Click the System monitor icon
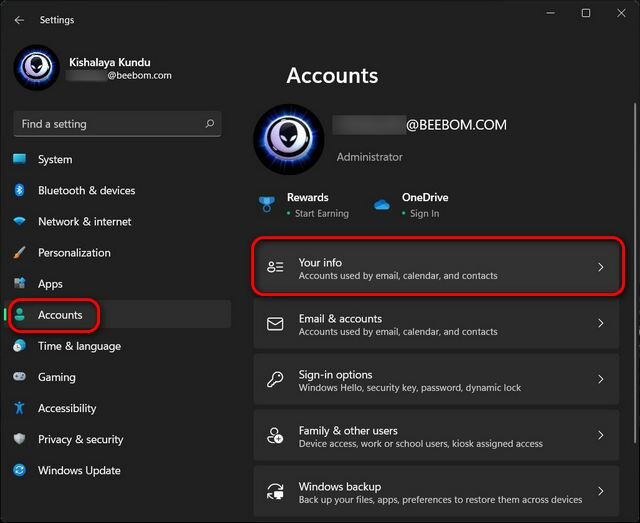The width and height of the screenshot is (640, 523). coord(19,159)
